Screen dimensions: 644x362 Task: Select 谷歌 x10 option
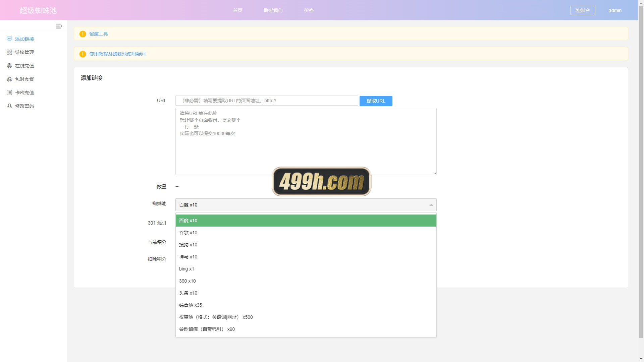[x=306, y=233]
